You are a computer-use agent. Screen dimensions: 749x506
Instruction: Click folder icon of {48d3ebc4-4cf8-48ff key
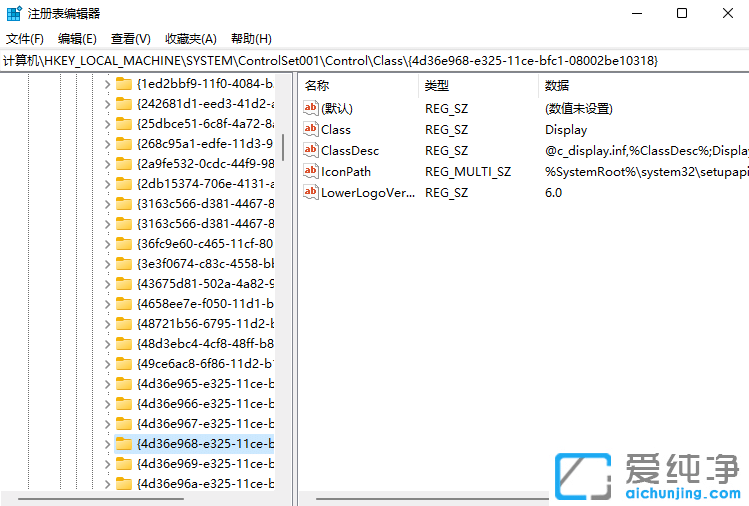coord(124,344)
